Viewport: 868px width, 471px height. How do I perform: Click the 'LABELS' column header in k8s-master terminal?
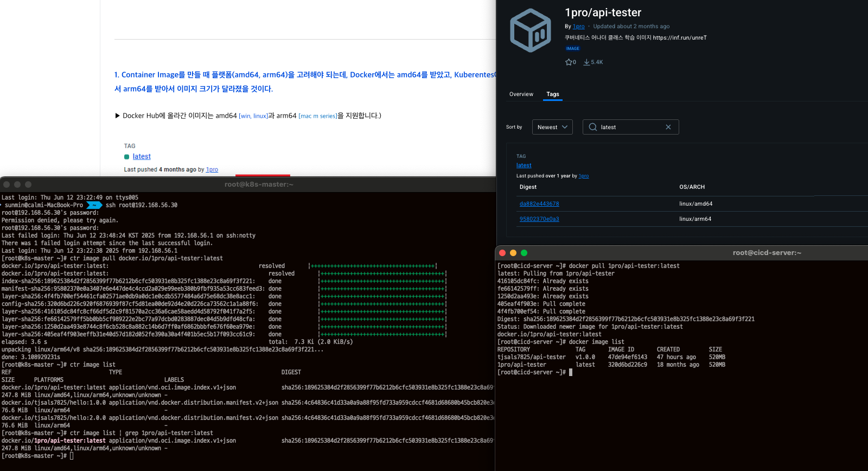click(174, 380)
